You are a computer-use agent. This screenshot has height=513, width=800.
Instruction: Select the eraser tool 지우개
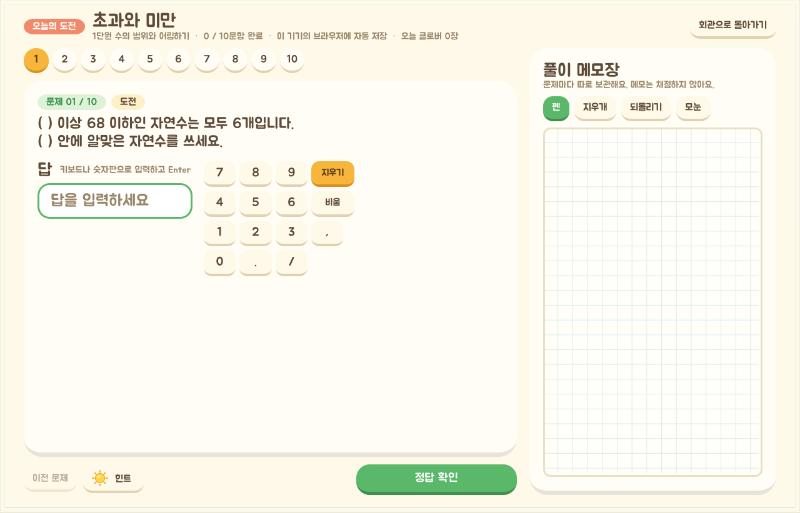tap(595, 107)
